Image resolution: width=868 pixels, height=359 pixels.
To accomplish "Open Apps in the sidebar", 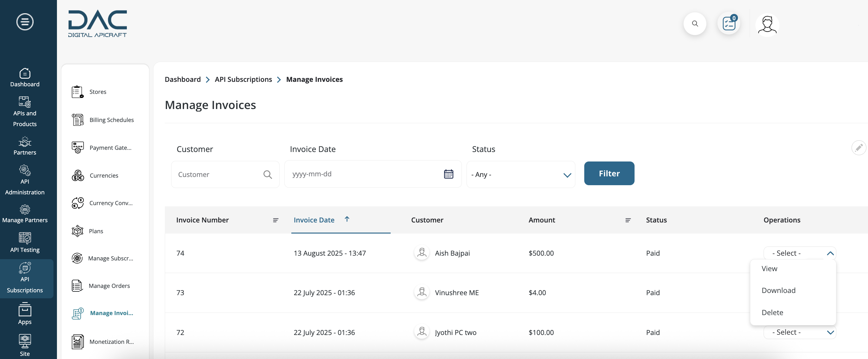I will pyautogui.click(x=25, y=313).
